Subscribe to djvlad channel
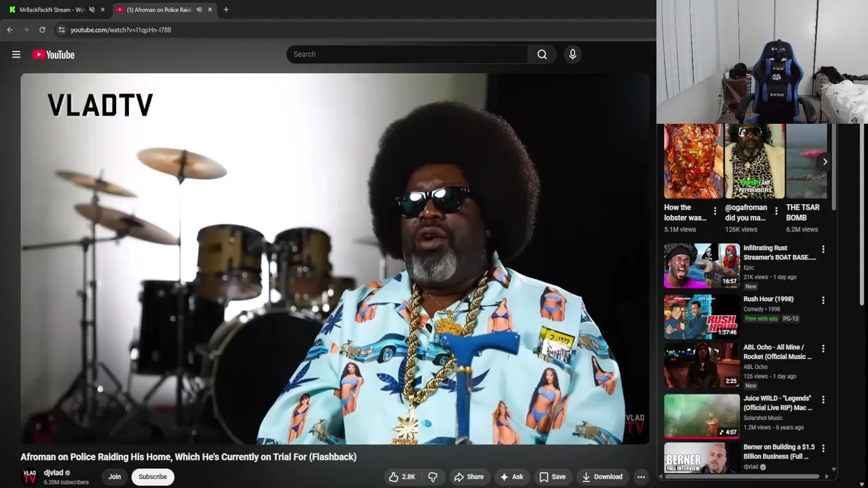Viewport: 868px width, 488px height. [x=153, y=477]
